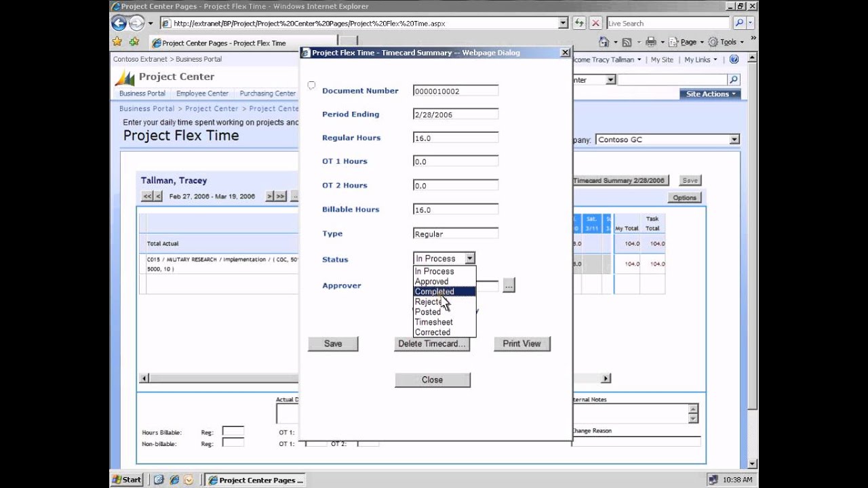Screen dimensions: 868x488
Task: Open the address bar URL history dropdown
Action: [563, 23]
